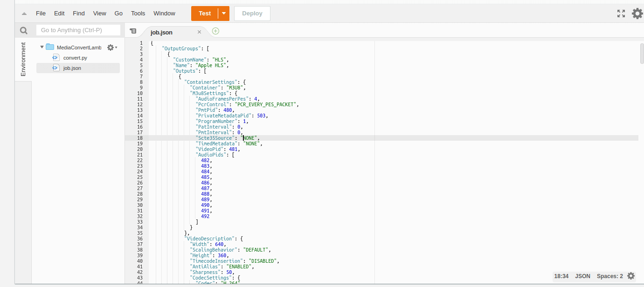Screen dimensions: 644x287
Task: Create a new editor tab with the plus icon
Action: pyautogui.click(x=215, y=30)
